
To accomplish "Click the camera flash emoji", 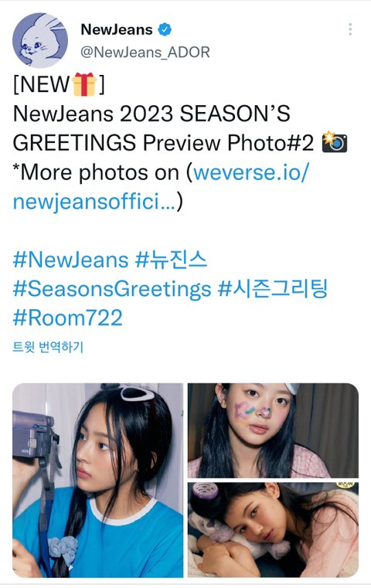I will [x=335, y=142].
